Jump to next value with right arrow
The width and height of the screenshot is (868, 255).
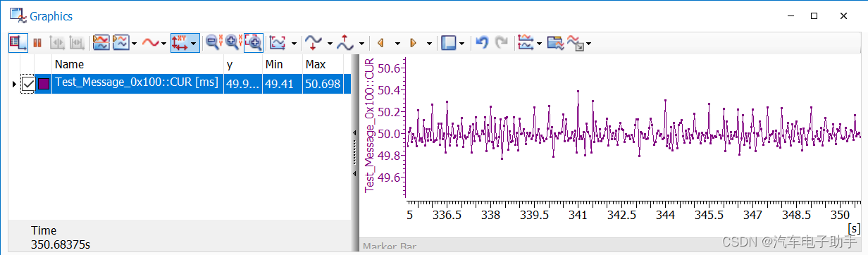[x=413, y=43]
